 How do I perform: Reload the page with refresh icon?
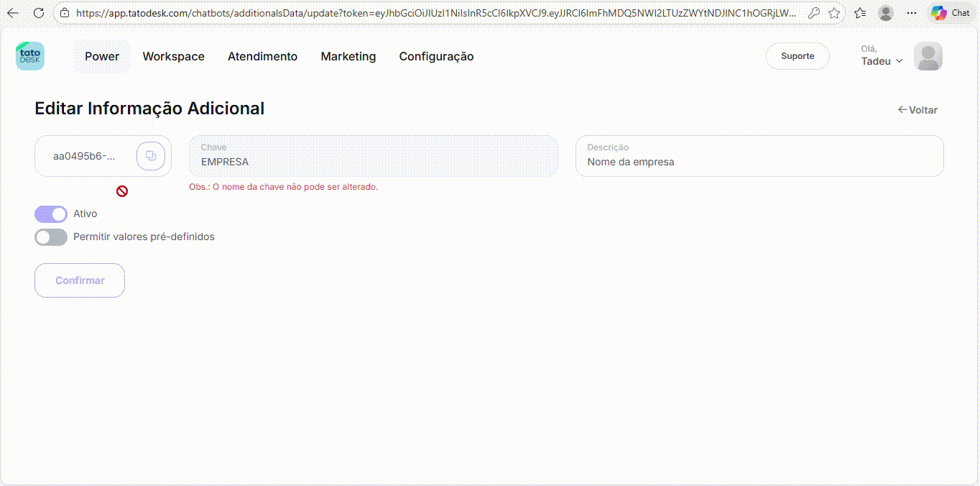point(39,13)
